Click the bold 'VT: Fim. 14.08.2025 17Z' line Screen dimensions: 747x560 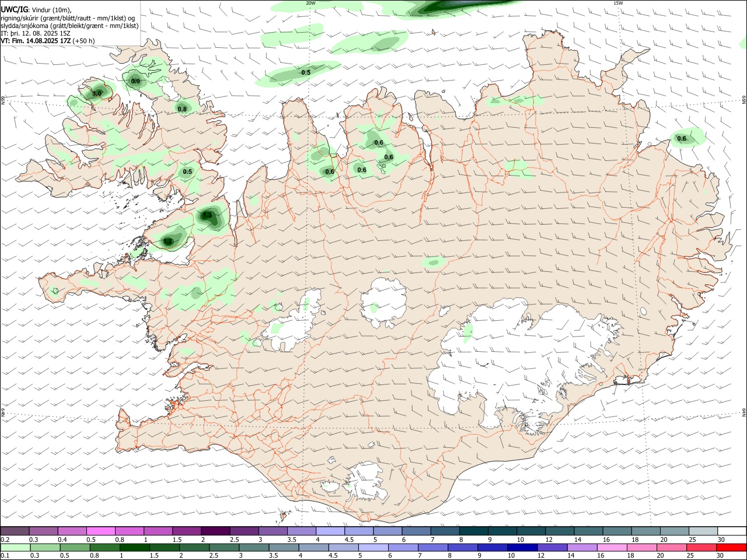point(36,41)
